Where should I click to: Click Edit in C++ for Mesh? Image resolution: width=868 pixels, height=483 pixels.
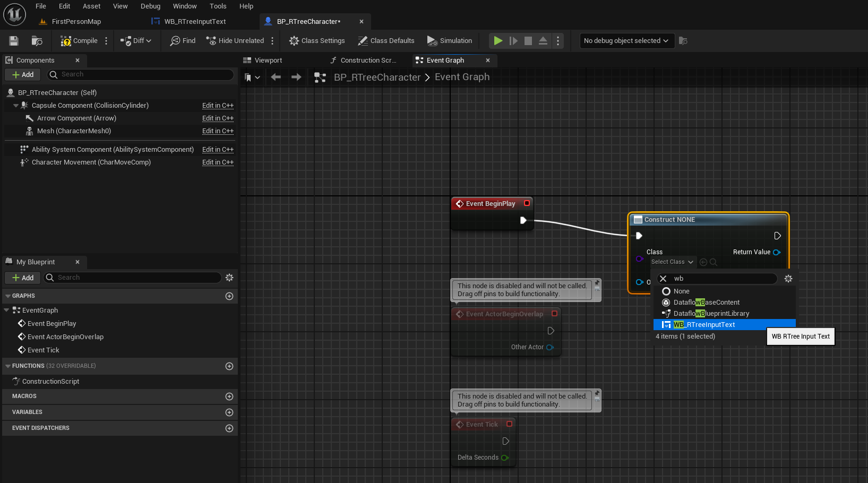(x=218, y=131)
